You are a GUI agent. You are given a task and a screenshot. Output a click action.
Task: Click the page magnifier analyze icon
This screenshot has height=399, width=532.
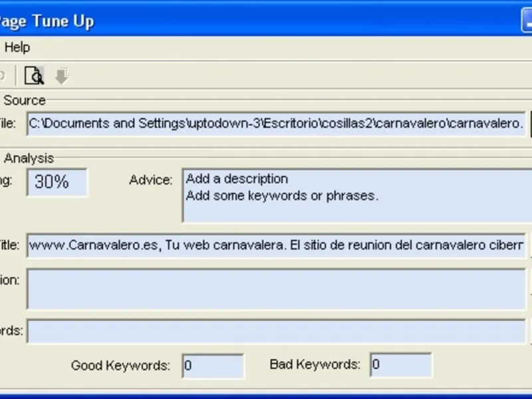click(x=34, y=76)
